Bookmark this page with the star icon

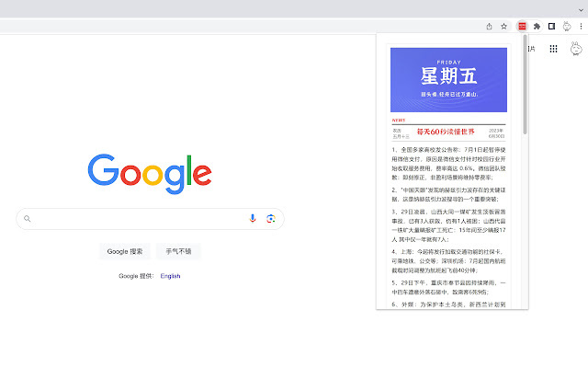click(503, 27)
